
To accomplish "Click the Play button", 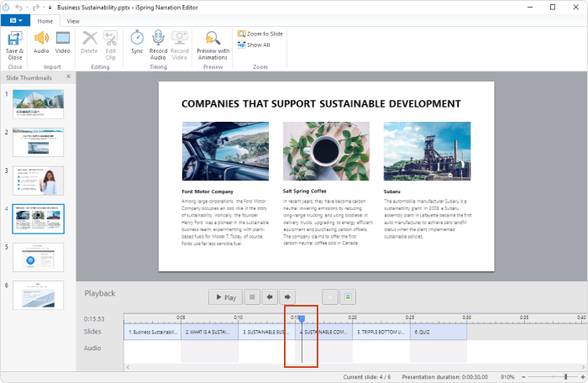I will pos(226,297).
